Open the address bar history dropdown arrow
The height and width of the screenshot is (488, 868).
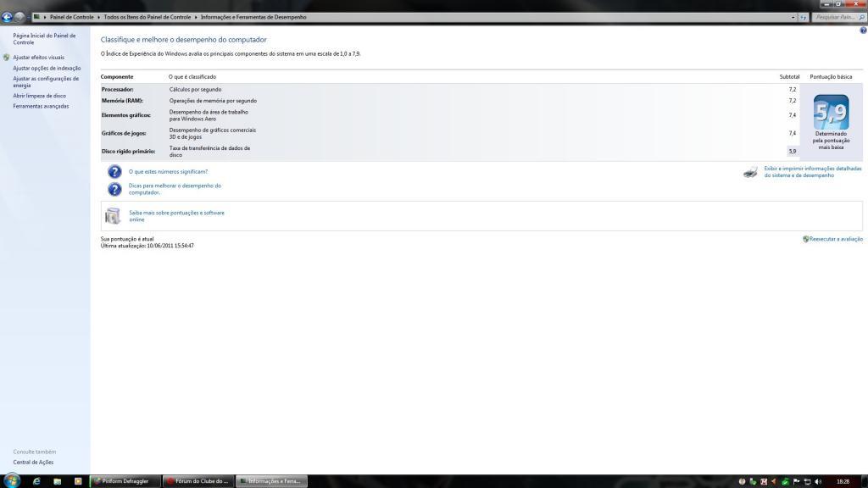793,17
